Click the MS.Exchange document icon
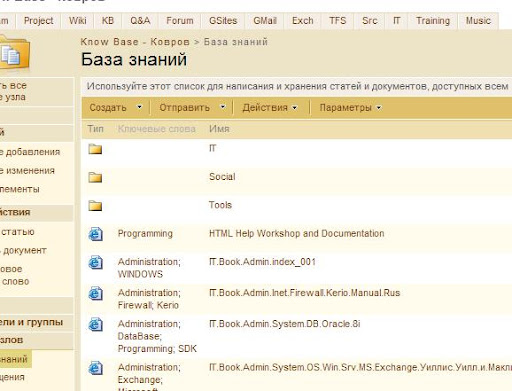Screen dimensions: 512x391 pos(95,368)
